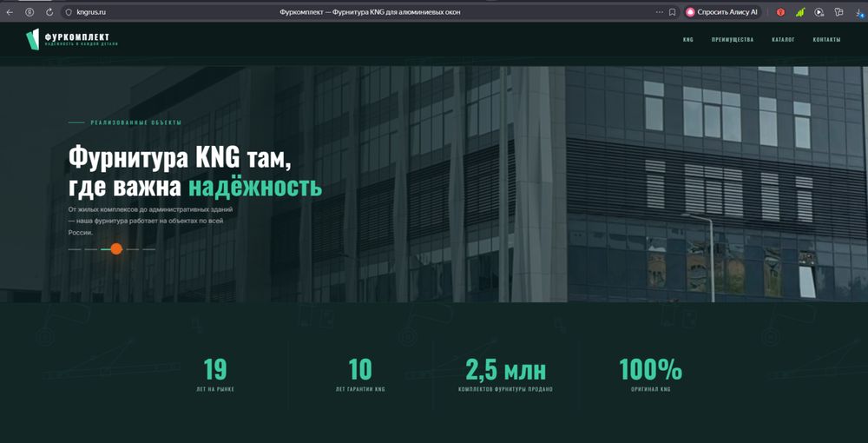This screenshot has height=443, width=868.
Task: Open the Каталог menu item
Action: pos(783,40)
